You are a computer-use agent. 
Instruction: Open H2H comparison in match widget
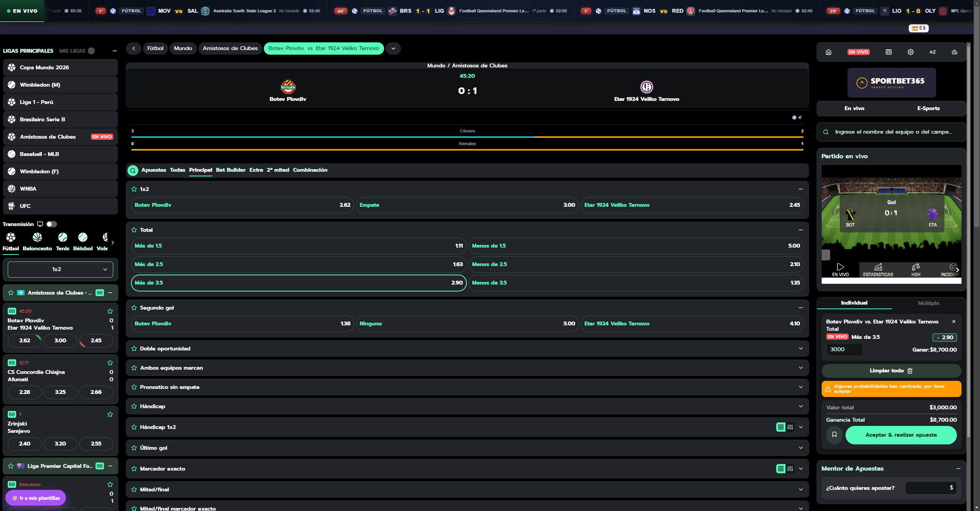(x=916, y=270)
